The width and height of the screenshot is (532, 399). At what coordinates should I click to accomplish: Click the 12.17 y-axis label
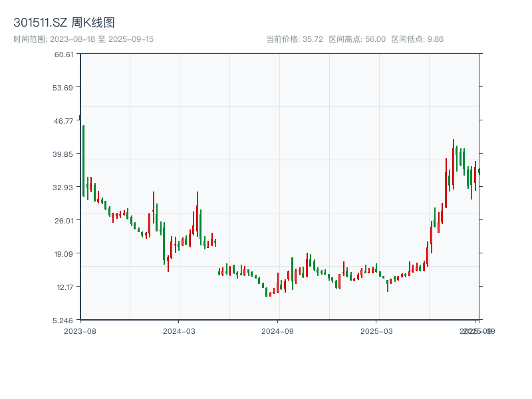pos(64,287)
